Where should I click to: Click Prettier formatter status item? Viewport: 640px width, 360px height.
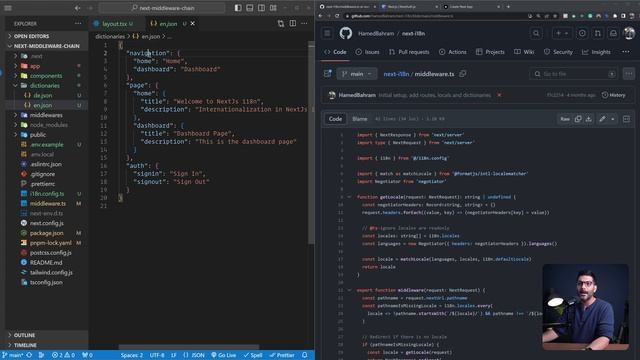click(282, 355)
